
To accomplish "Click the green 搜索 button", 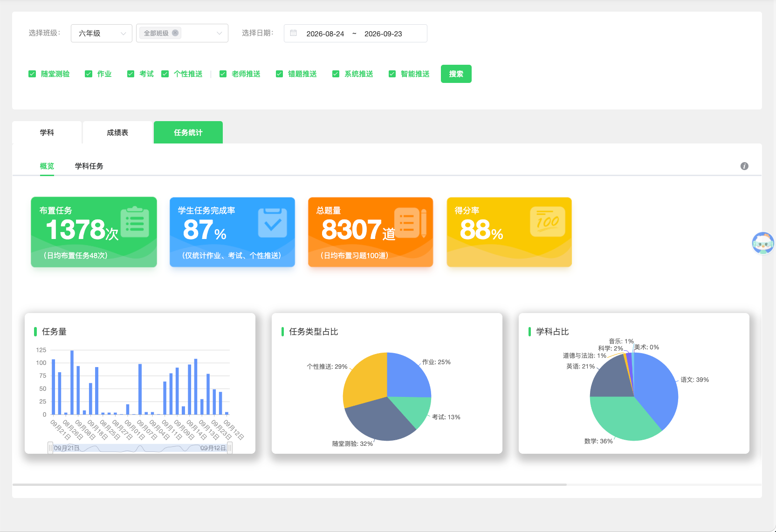I will (456, 74).
